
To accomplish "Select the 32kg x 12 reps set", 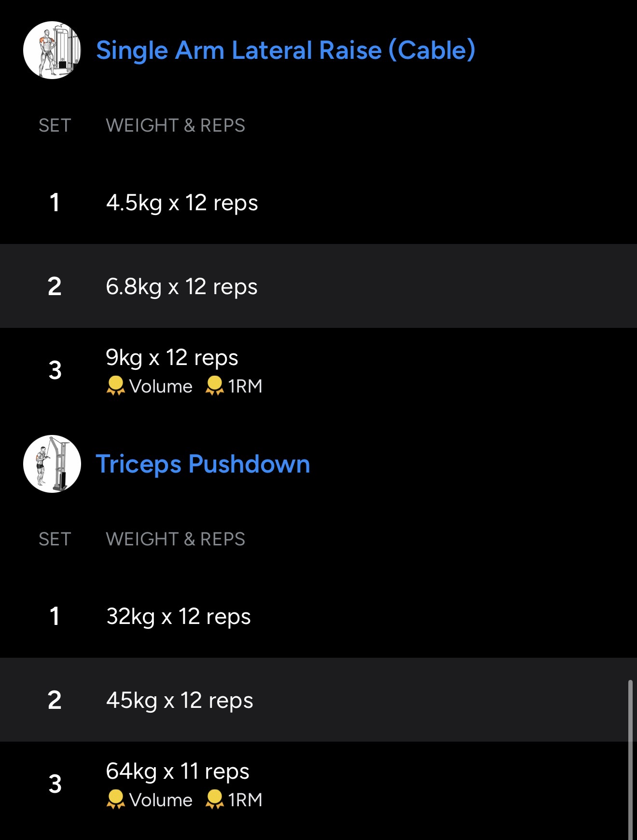I will click(179, 616).
